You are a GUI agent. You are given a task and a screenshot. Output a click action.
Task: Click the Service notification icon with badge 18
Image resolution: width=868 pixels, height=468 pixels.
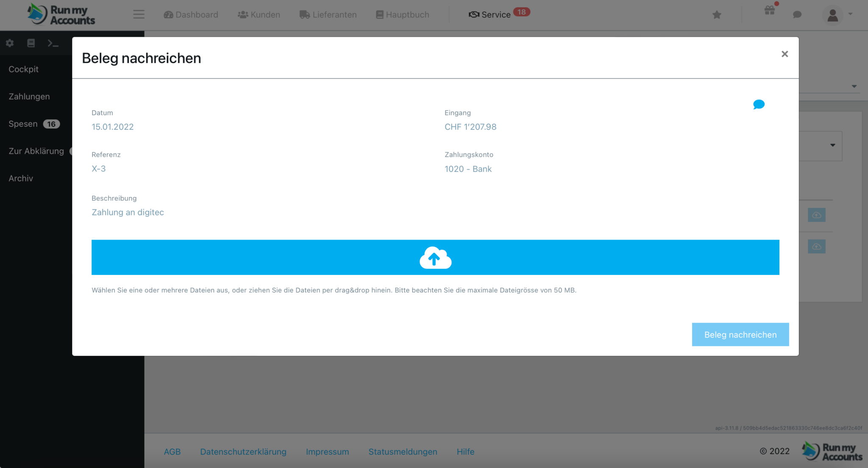coord(498,15)
